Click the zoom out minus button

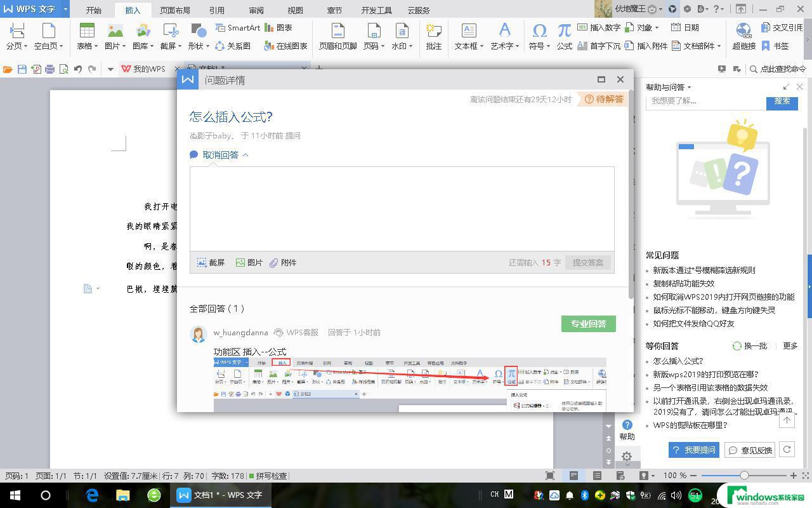pyautogui.click(x=694, y=475)
